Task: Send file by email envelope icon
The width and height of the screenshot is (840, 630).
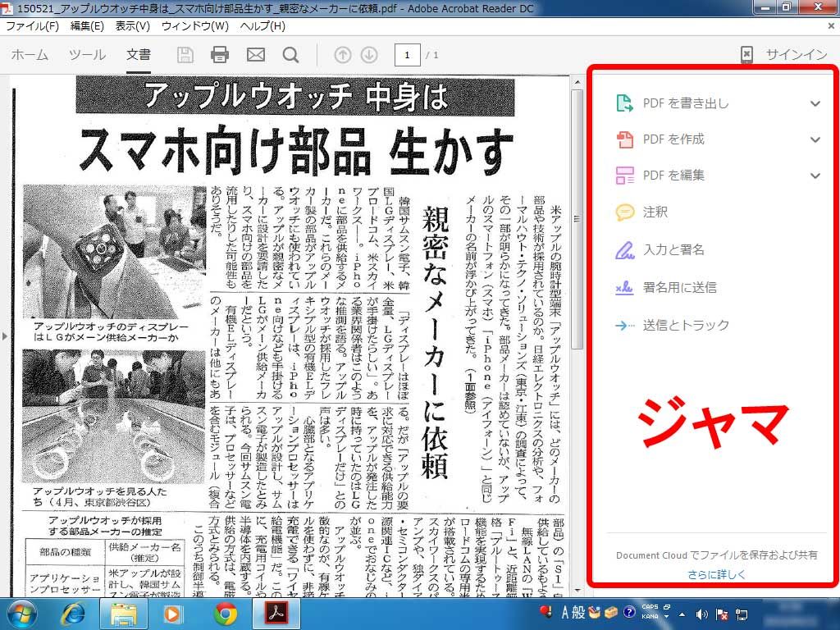Action: [256, 55]
